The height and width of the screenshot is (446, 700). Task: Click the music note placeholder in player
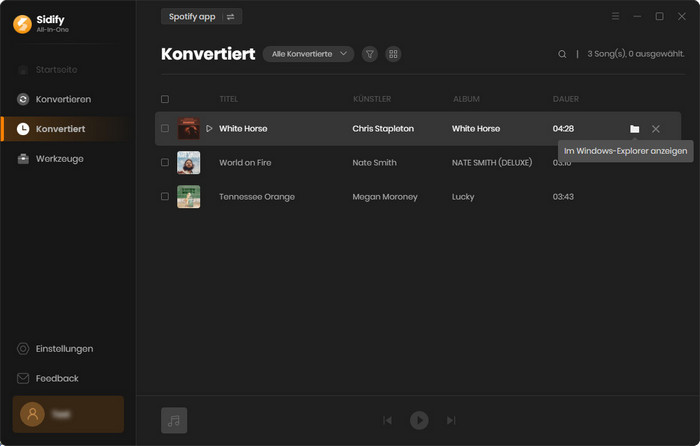(174, 420)
